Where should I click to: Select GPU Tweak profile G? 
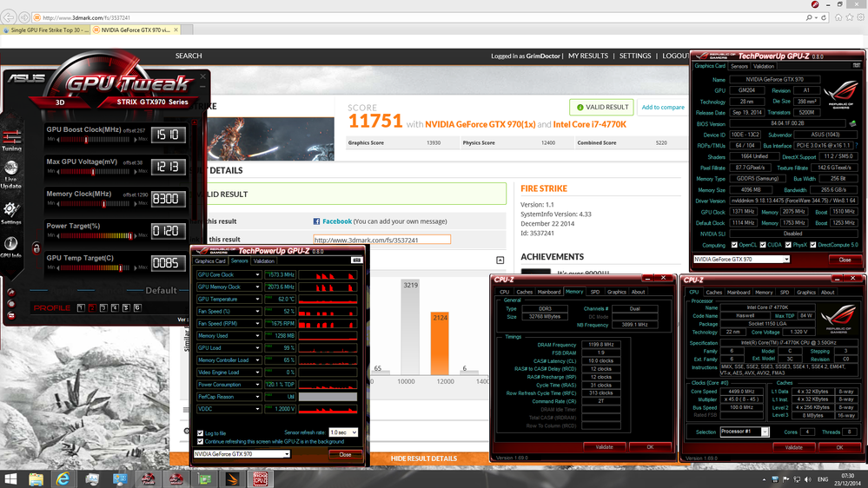[137, 307]
